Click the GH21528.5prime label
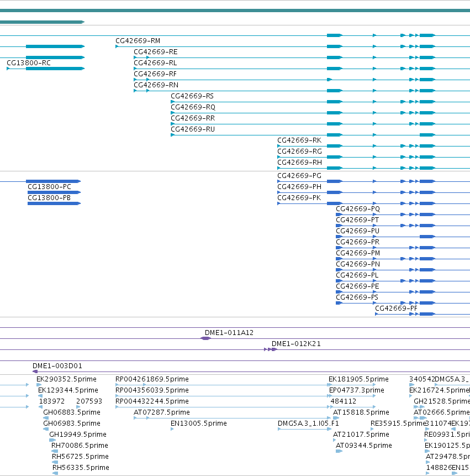Viewport: 470px width, 476px height. tap(442, 401)
